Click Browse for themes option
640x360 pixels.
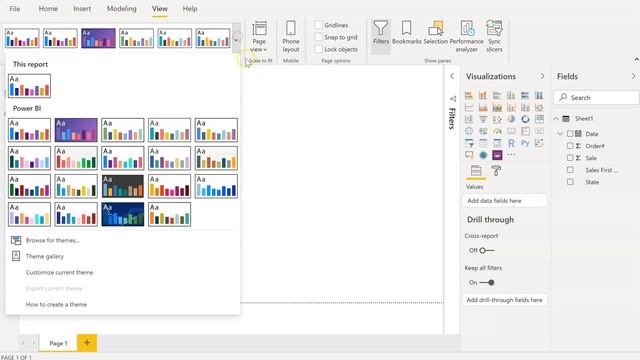[x=52, y=240]
